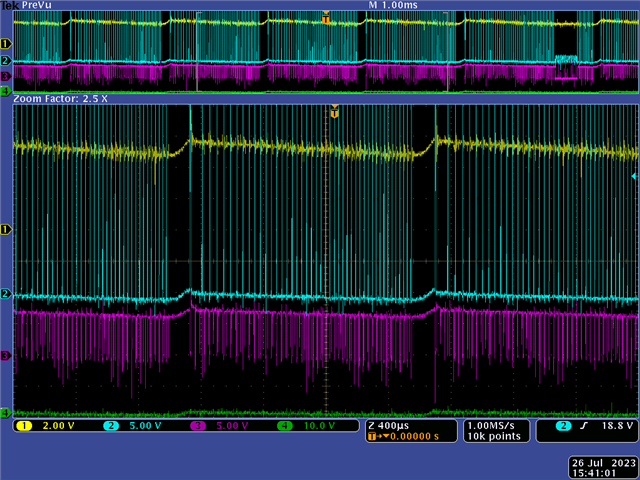Click the 18.8 V trigger level readout
Viewport: 640px width, 480px height.
click(x=618, y=426)
